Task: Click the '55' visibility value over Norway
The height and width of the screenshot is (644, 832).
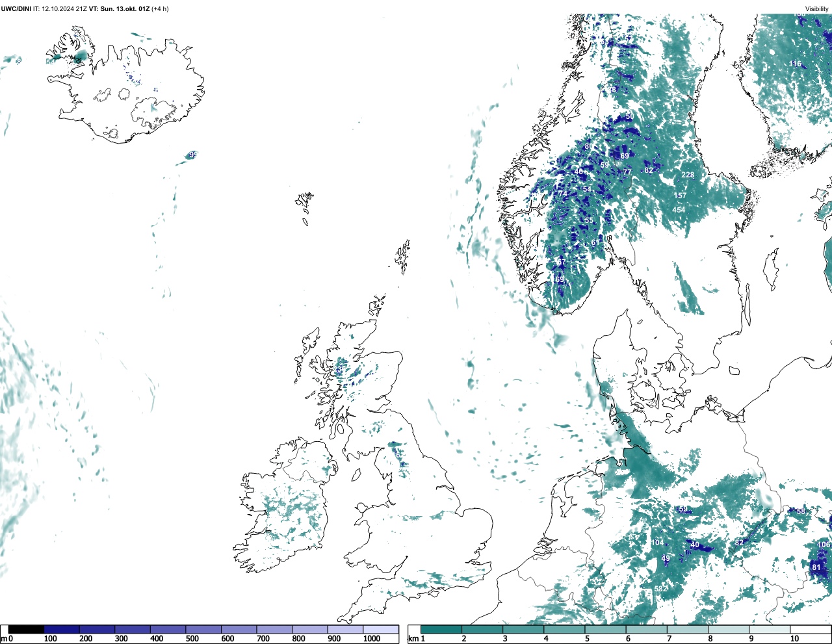Action: pyautogui.click(x=589, y=221)
